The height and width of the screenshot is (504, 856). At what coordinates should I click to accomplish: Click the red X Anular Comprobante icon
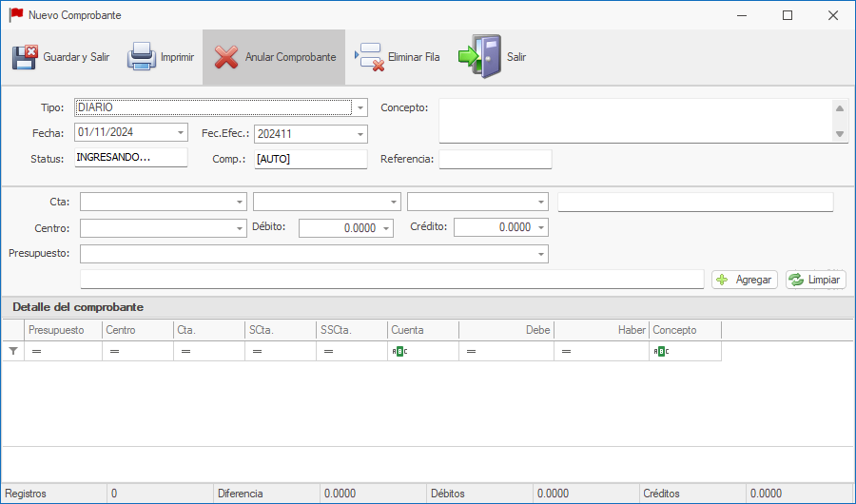tap(226, 57)
